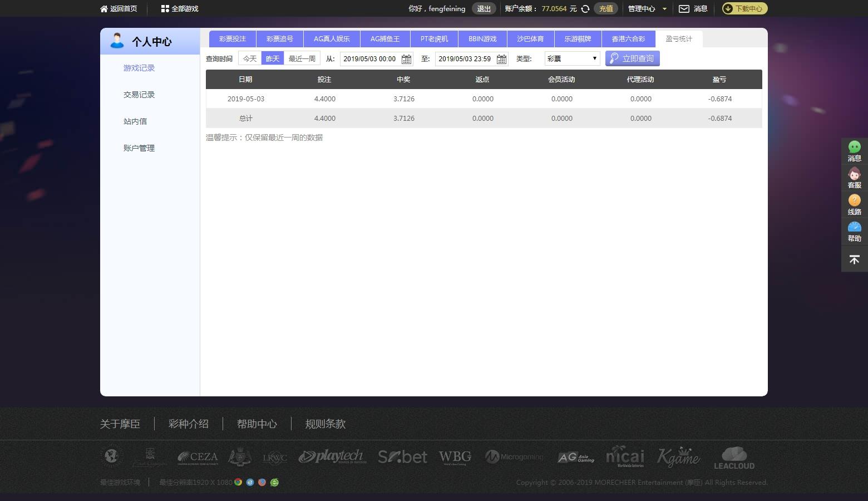Image resolution: width=868 pixels, height=501 pixels.
Task: Switch to the 香港六合彩 tab
Action: coord(628,39)
